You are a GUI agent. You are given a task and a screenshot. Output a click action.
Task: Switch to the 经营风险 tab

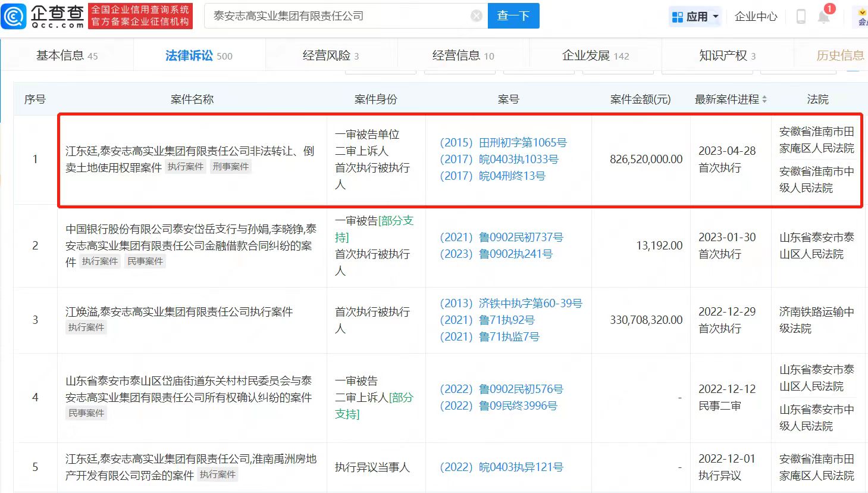331,55
